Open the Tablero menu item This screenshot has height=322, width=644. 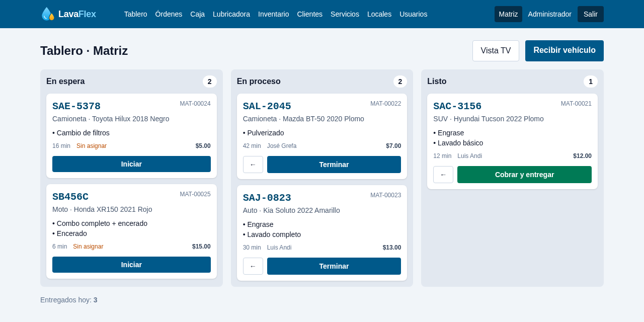click(x=136, y=14)
